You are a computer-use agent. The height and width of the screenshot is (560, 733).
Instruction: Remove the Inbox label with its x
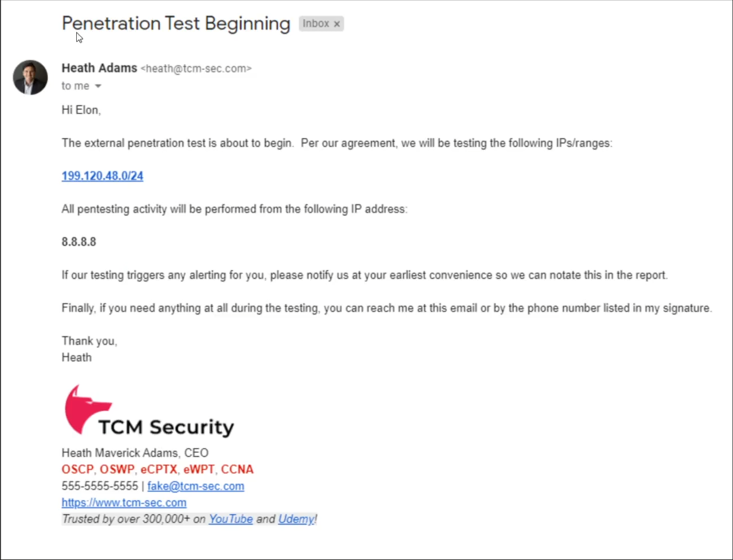pos(337,24)
